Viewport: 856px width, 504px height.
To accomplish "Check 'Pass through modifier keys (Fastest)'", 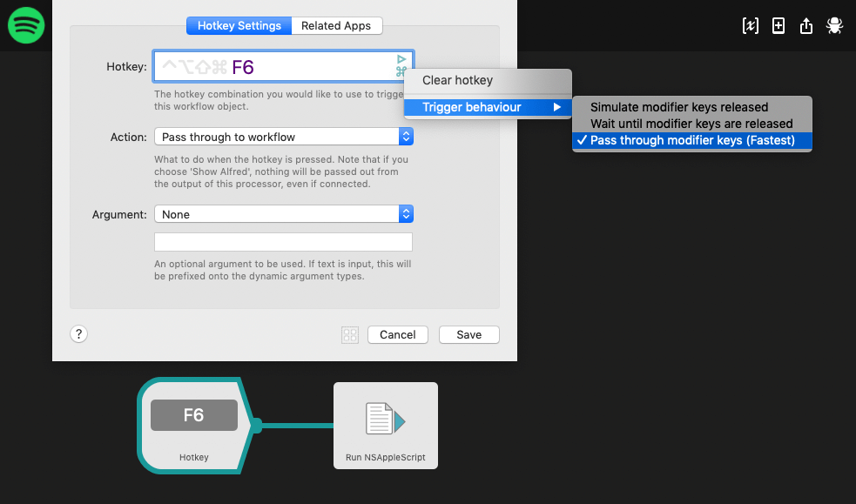I will click(691, 140).
